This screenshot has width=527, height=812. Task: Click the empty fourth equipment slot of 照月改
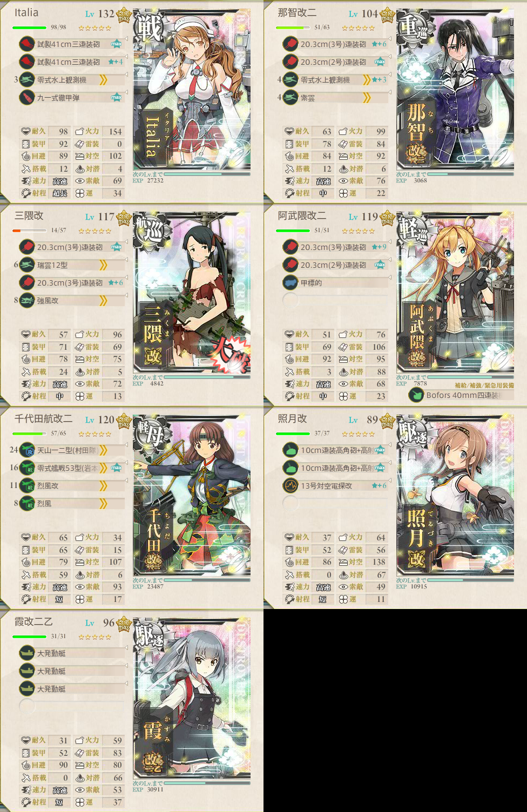290,503
